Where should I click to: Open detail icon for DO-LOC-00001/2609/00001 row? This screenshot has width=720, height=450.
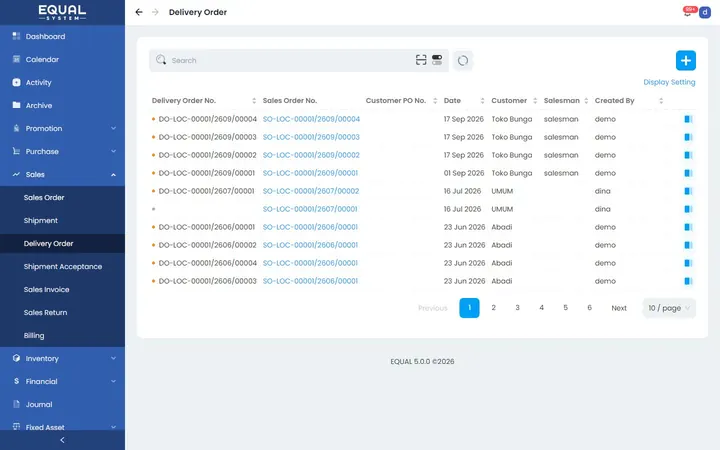(x=688, y=173)
